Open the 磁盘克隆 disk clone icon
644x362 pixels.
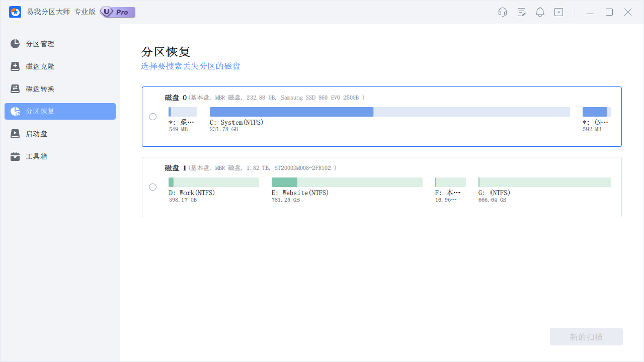point(15,66)
